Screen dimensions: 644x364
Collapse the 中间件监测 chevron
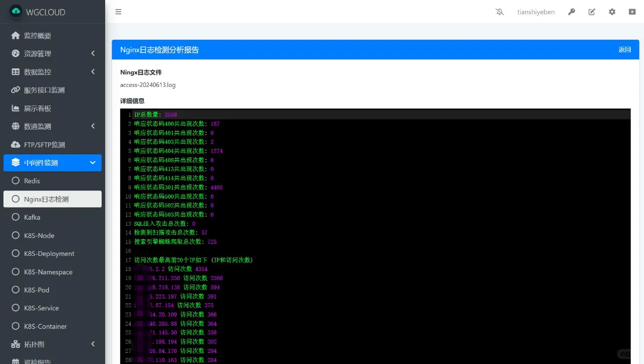click(93, 162)
